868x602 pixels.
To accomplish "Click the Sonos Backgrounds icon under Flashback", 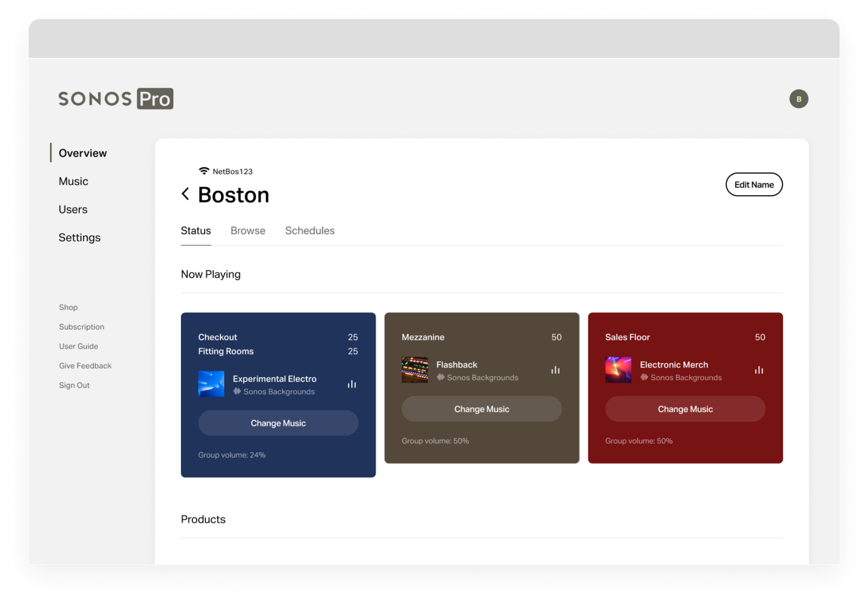I will point(440,377).
